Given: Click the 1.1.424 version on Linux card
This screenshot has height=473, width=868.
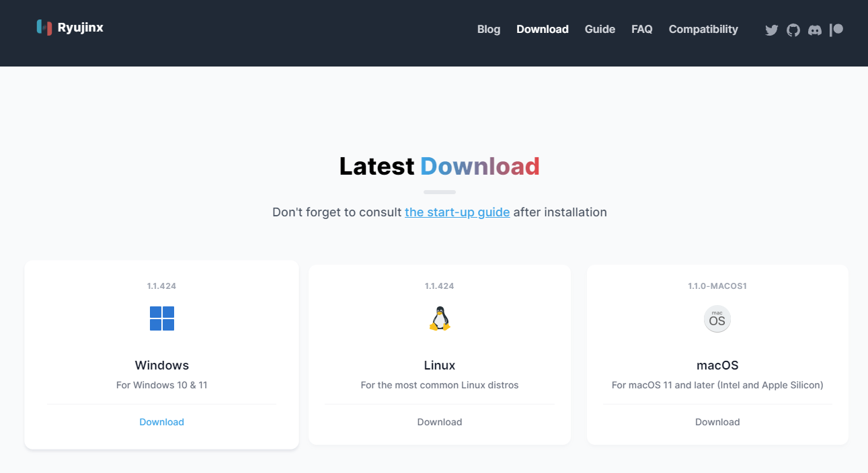Looking at the screenshot, I should (440, 286).
